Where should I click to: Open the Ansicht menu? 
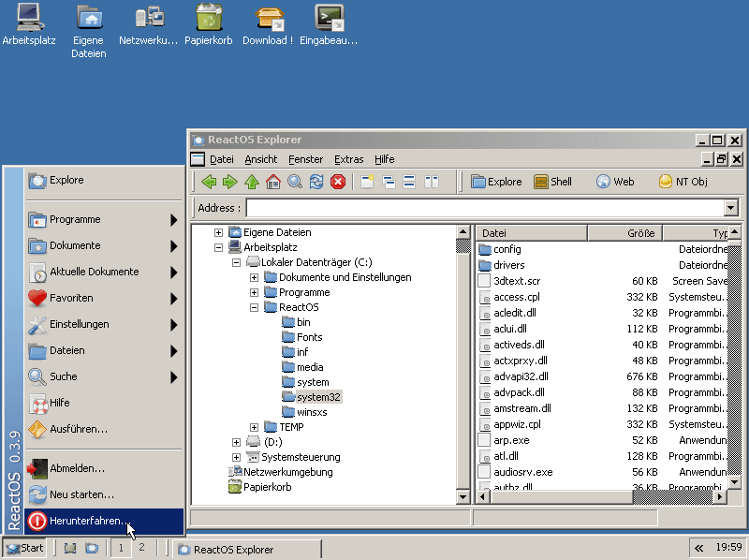(261, 159)
